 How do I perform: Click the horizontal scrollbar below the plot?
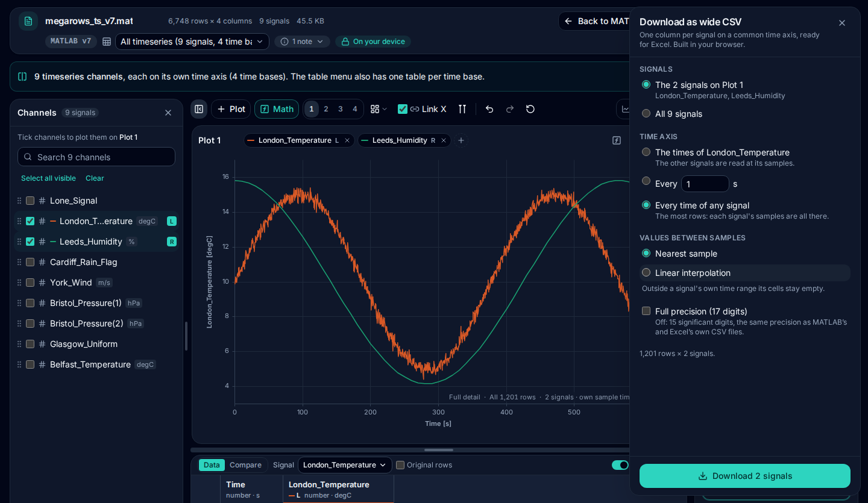coord(439,450)
